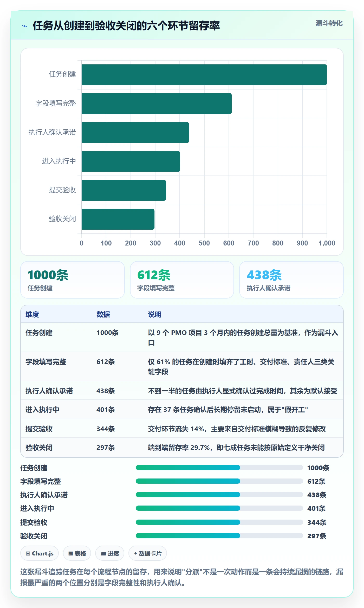Screen dimensions: 364x608
Task: Select the 字段填写完整 bar in the chart
Action: (157, 104)
